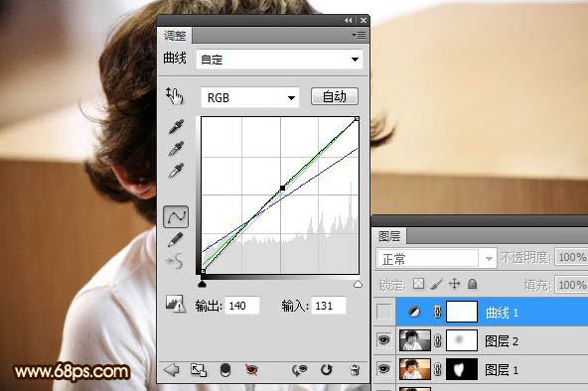Pick the gray point eyedropper
The image size is (588, 391).
(176, 149)
